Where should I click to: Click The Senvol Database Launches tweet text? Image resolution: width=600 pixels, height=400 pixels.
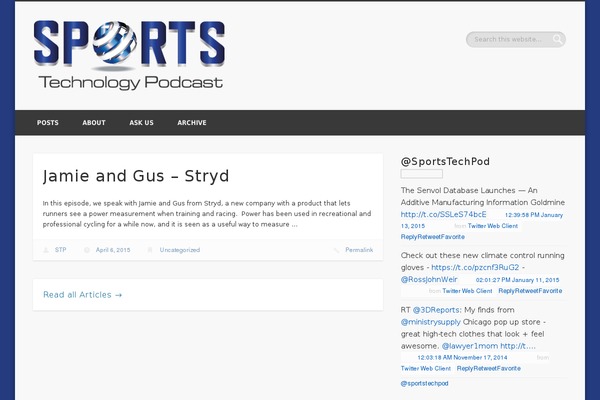click(x=483, y=196)
